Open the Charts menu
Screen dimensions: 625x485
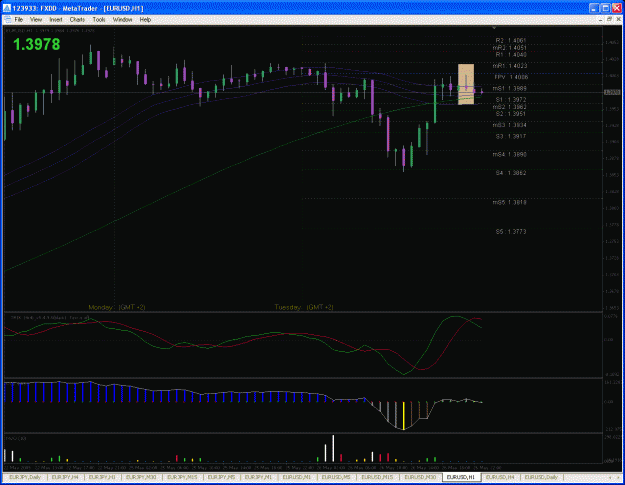(x=77, y=20)
